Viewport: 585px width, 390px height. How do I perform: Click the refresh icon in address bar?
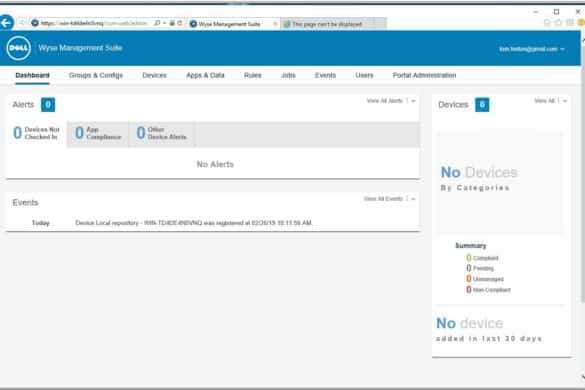pos(180,23)
